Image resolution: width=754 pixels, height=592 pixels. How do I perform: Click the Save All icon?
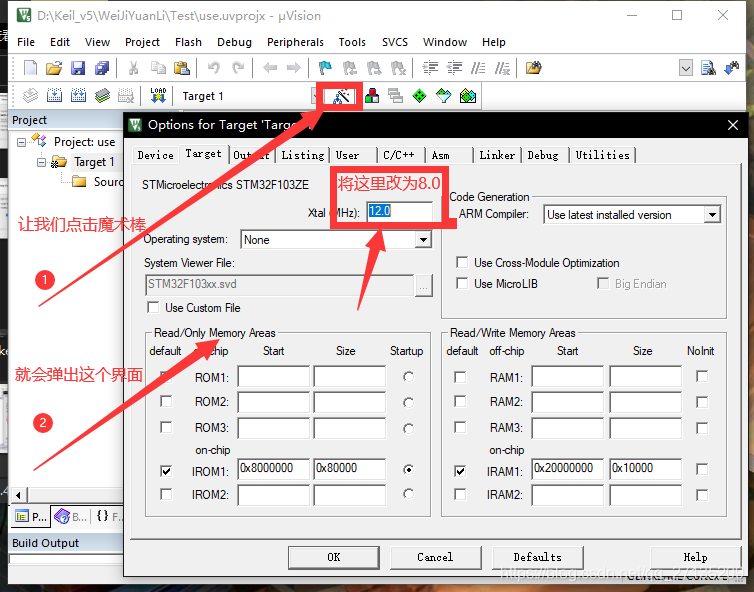click(x=102, y=68)
